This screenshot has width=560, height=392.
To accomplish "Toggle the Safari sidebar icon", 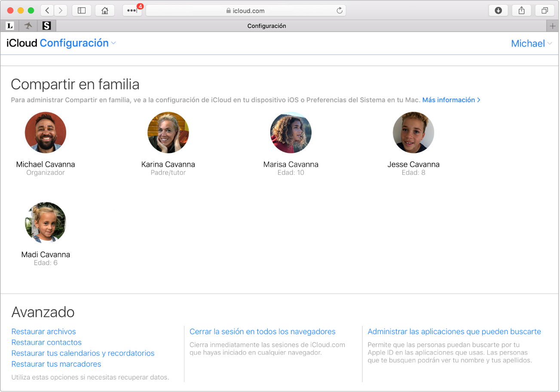I will [81, 10].
